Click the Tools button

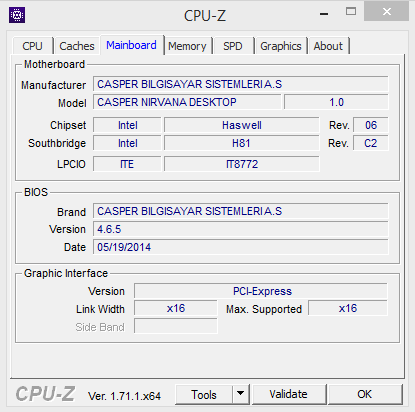204,395
